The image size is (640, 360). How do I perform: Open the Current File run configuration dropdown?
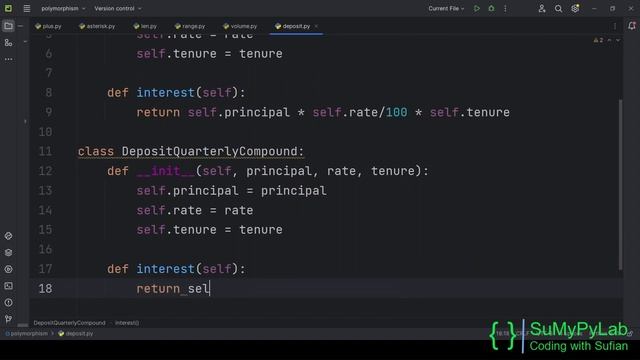tap(446, 9)
